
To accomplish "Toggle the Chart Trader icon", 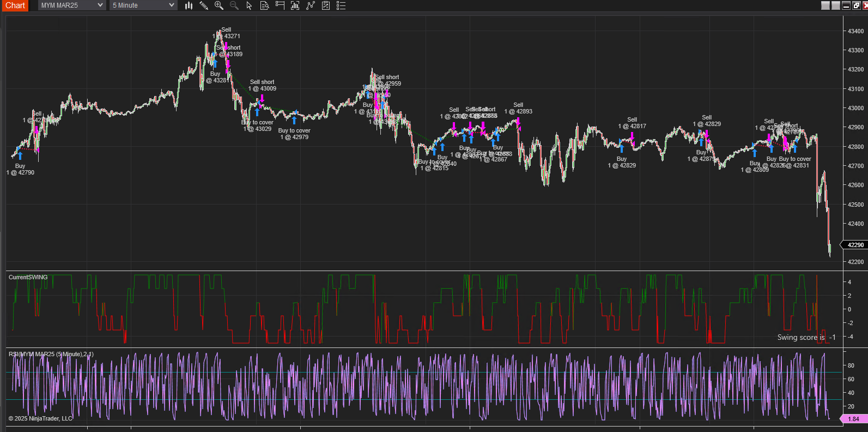I will tap(280, 5).
